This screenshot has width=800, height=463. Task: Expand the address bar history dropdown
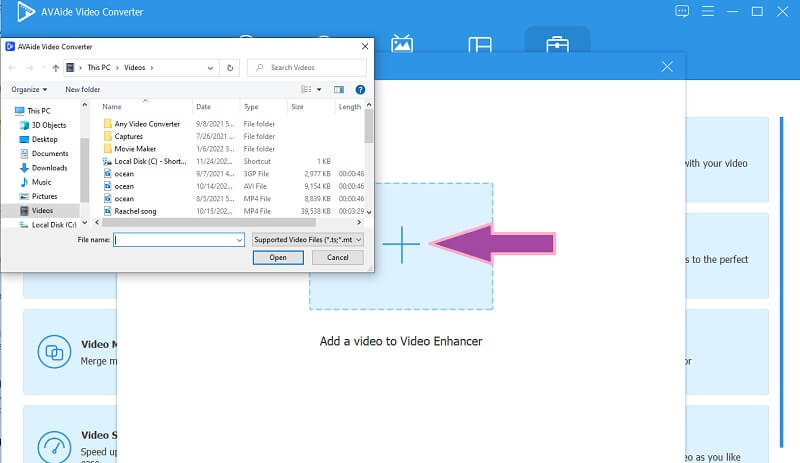(210, 67)
